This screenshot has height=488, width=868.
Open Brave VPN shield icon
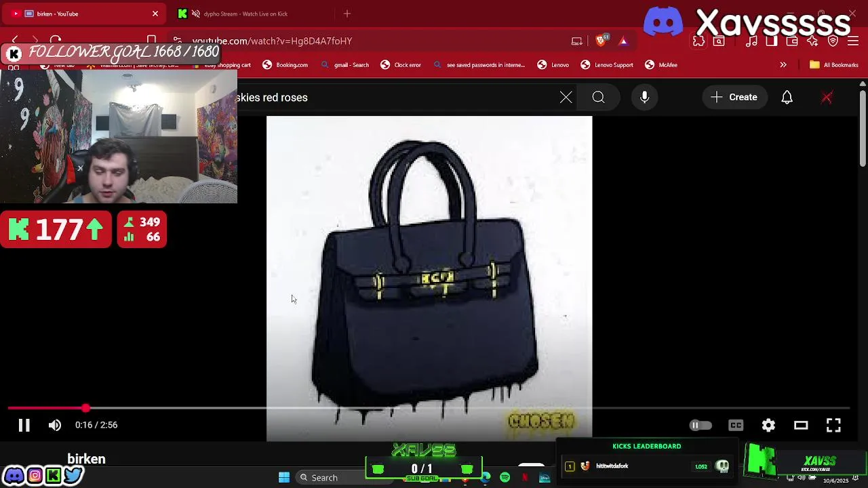click(833, 41)
